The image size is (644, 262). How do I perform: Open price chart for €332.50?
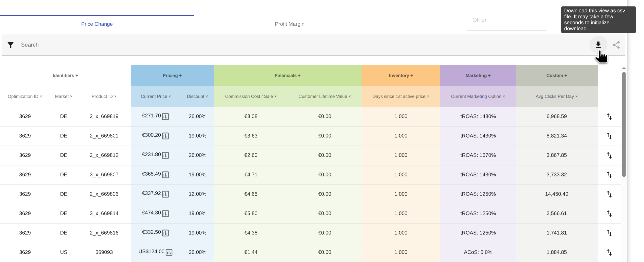[165, 233]
